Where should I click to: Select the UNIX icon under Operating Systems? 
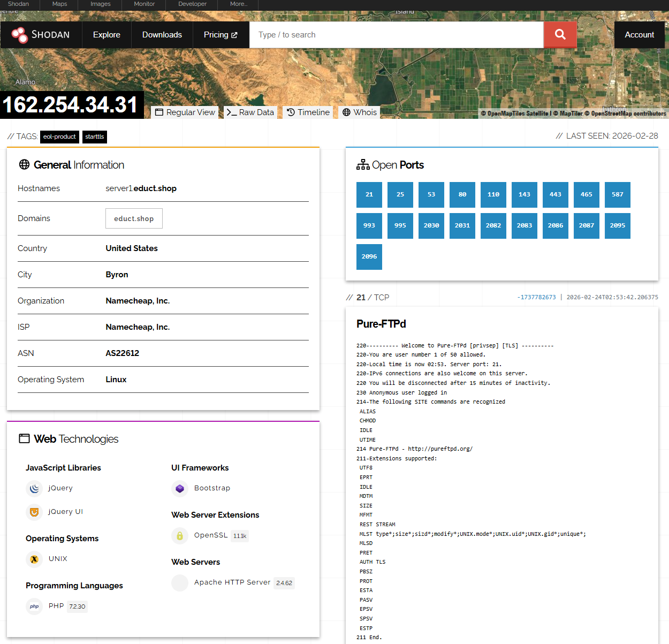[x=34, y=559]
